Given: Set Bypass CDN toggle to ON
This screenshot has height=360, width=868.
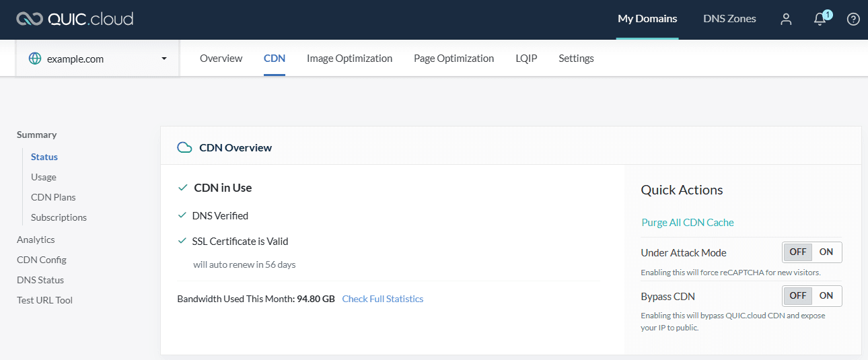Looking at the screenshot, I should coord(826,295).
